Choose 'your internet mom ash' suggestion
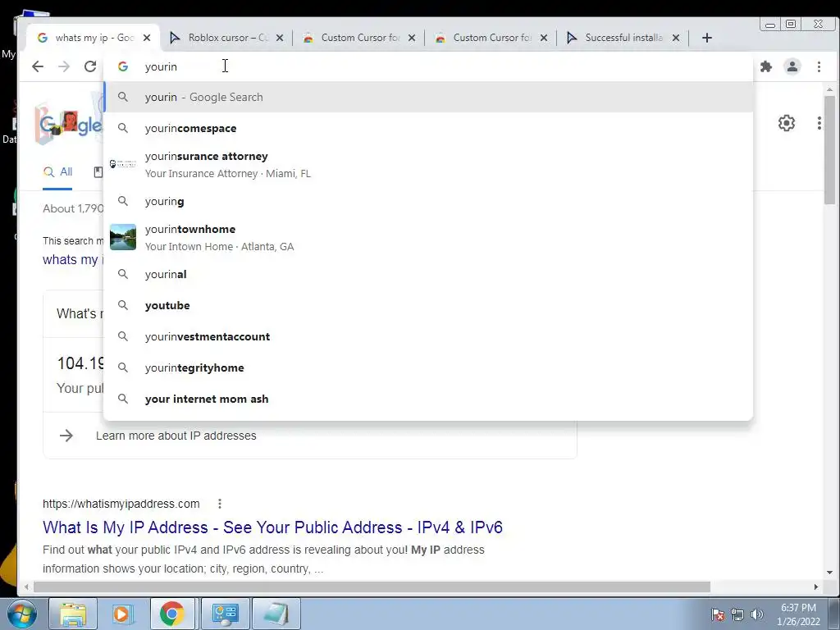The width and height of the screenshot is (840, 630). (x=428, y=399)
